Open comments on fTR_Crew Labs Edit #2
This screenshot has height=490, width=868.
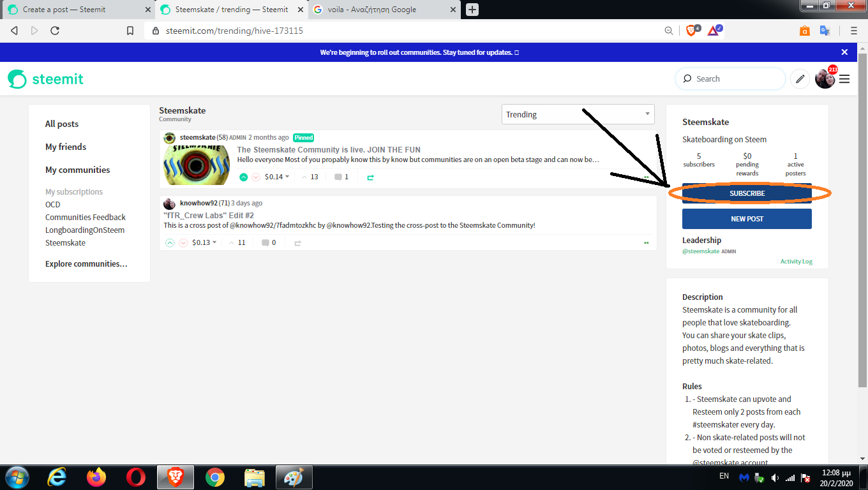pyautogui.click(x=269, y=242)
